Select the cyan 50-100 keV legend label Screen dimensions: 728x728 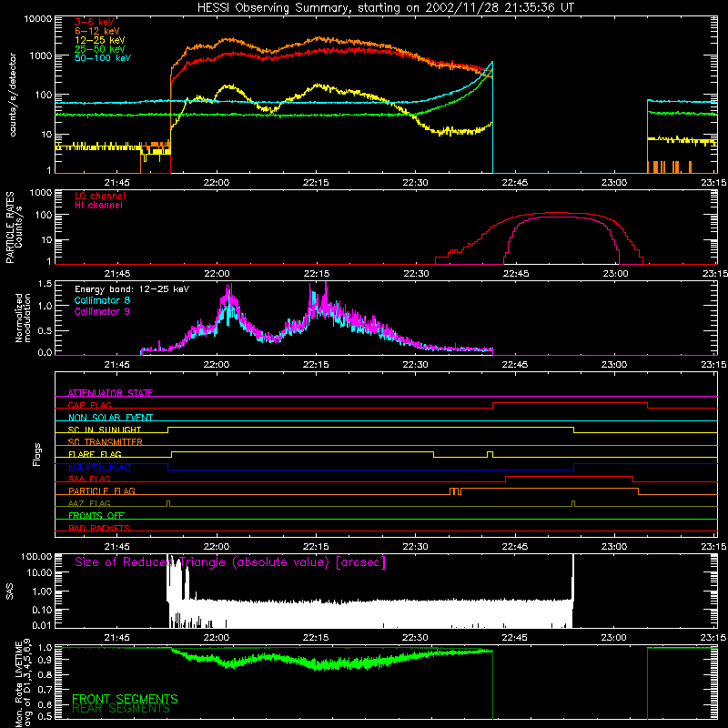(103, 58)
